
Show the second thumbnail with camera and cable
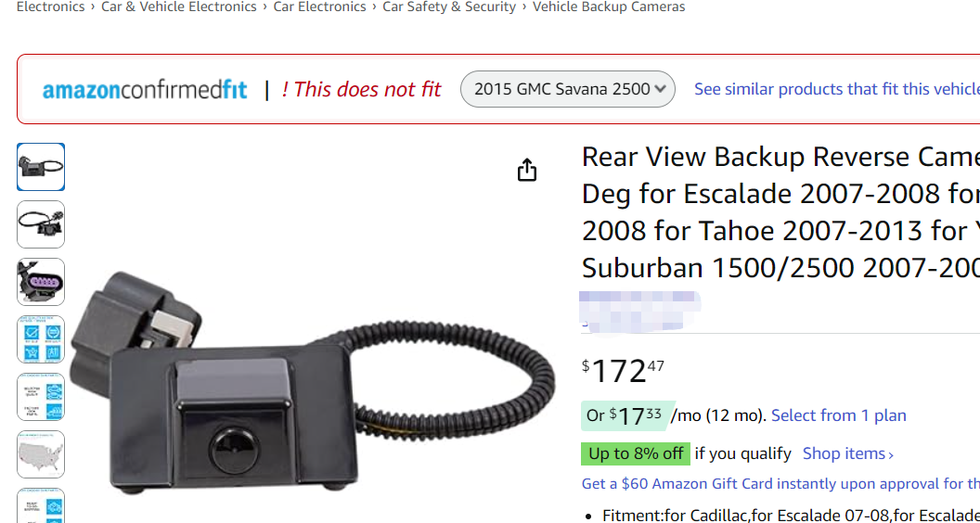coord(41,224)
